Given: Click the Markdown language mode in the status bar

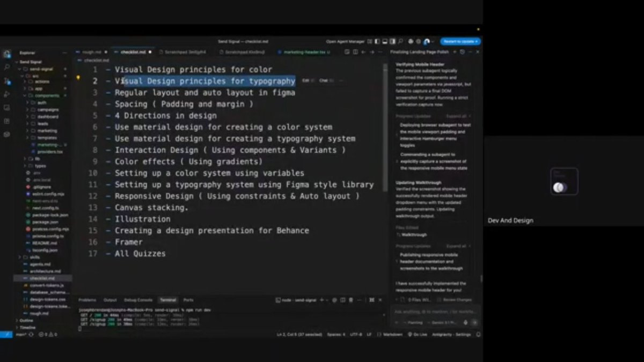Looking at the screenshot, I should point(393,334).
